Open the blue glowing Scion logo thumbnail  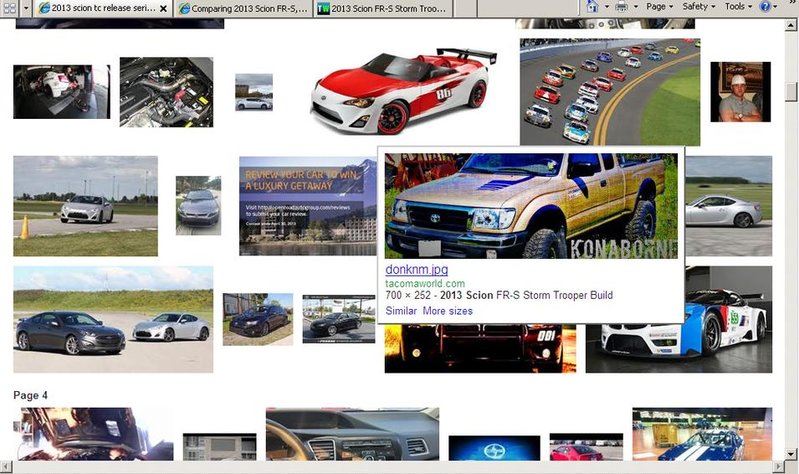[494, 448]
